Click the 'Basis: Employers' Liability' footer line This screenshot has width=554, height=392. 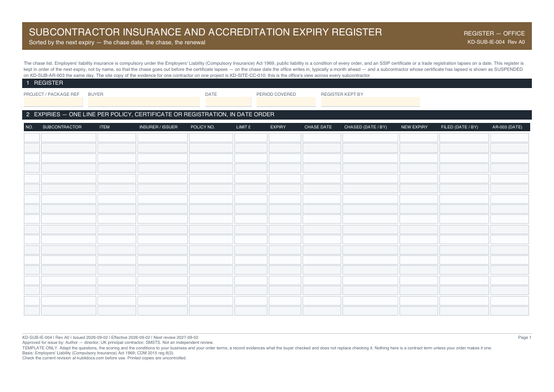98,353
